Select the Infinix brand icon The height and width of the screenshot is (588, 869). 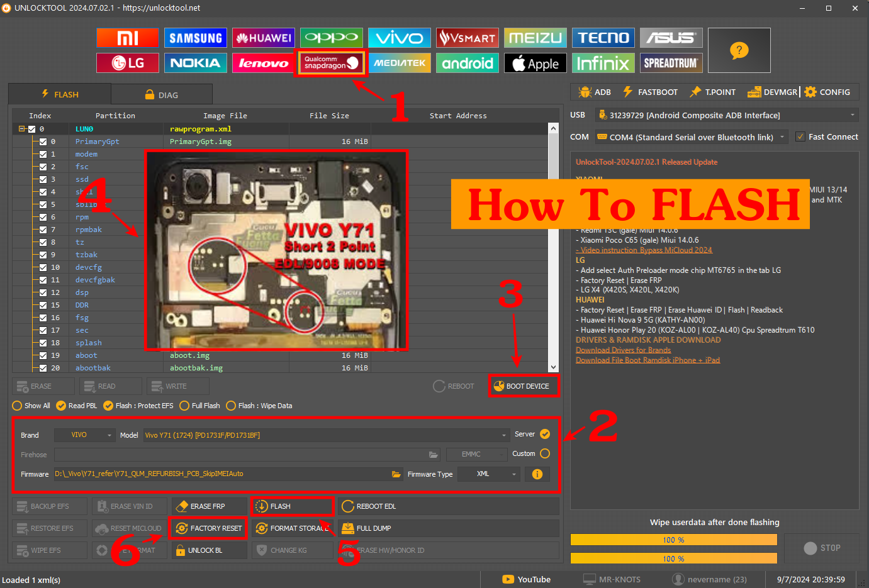point(603,63)
